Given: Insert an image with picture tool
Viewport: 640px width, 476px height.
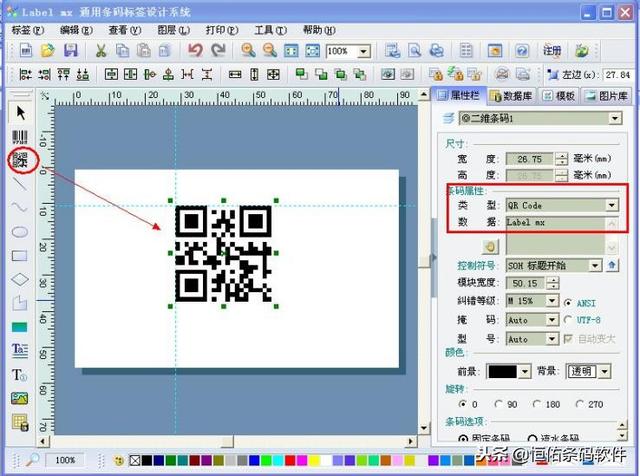Looking at the screenshot, I should click(x=19, y=398).
